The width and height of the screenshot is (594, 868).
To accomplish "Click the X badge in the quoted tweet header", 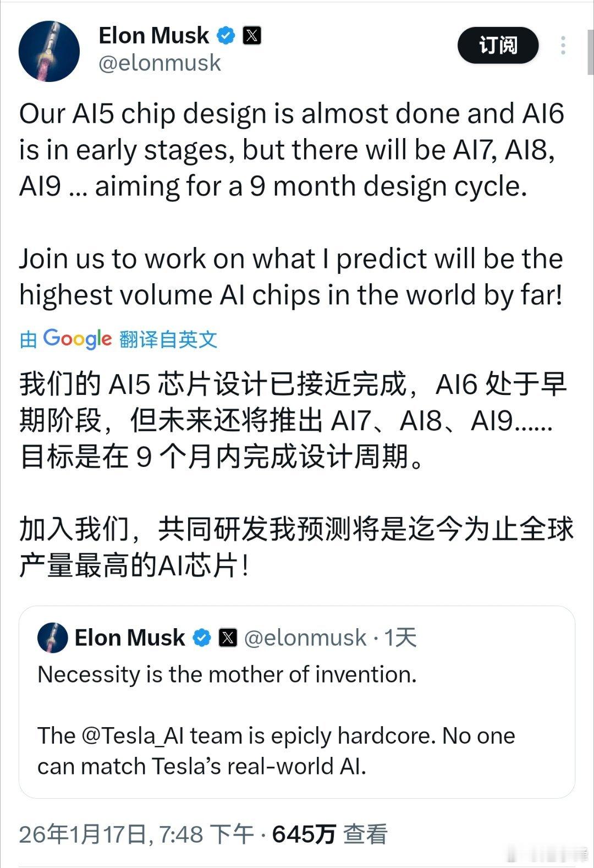I will 227,639.
